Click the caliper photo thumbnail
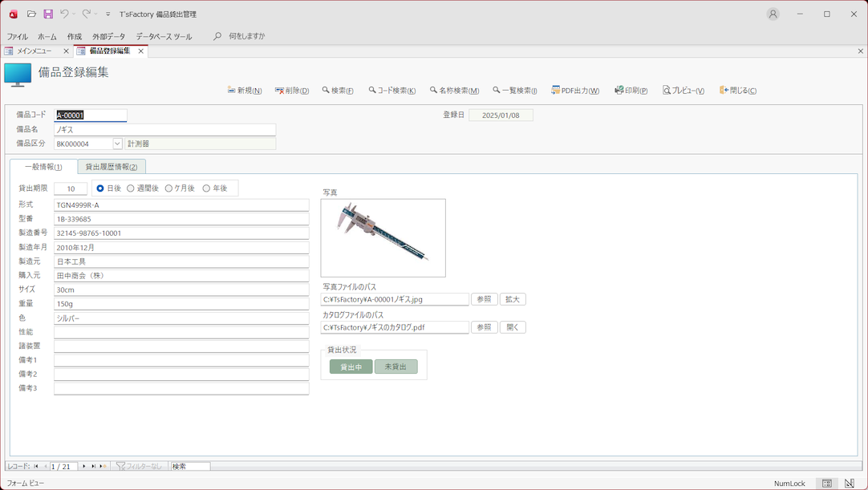 point(383,237)
